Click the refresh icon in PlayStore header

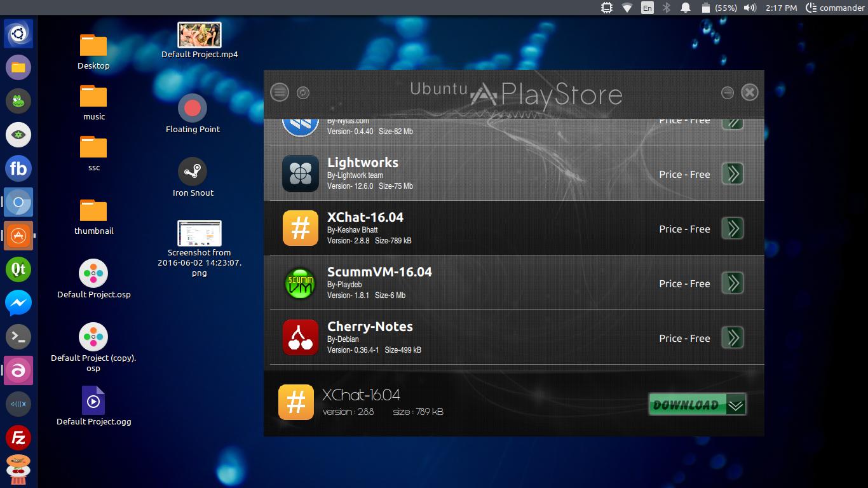(303, 93)
